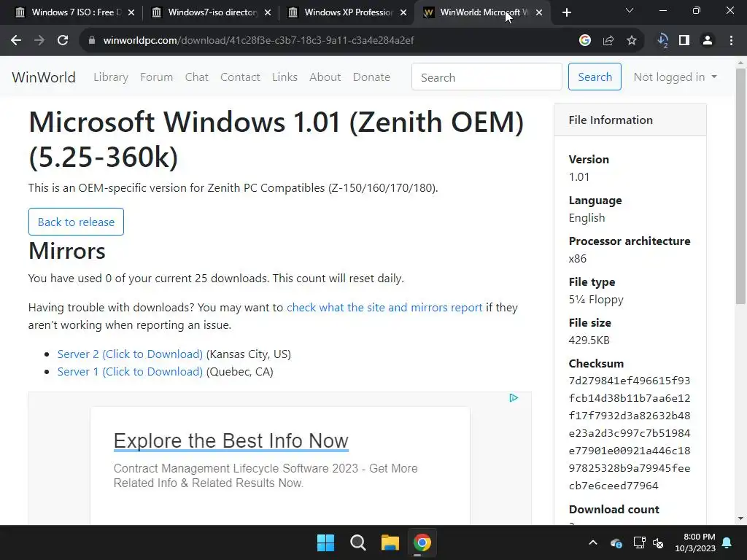The width and height of the screenshot is (747, 560).
Task: Close the Windows 7 ISO tab
Action: coord(131,12)
